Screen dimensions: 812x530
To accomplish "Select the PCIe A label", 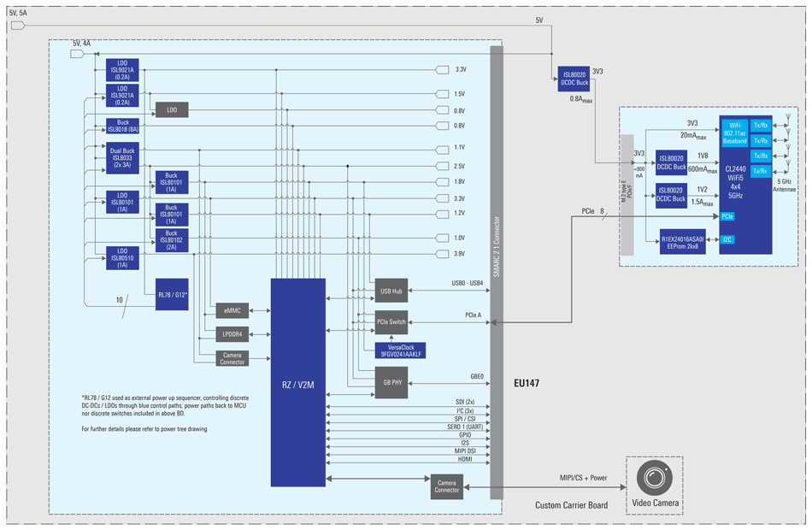I will click(473, 315).
